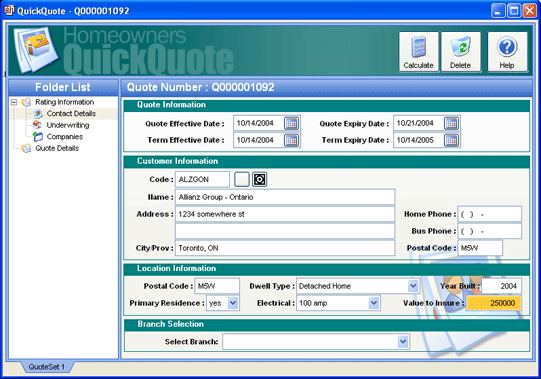Collapse the Rating Information tree node
541x379 pixels.
tap(14, 102)
